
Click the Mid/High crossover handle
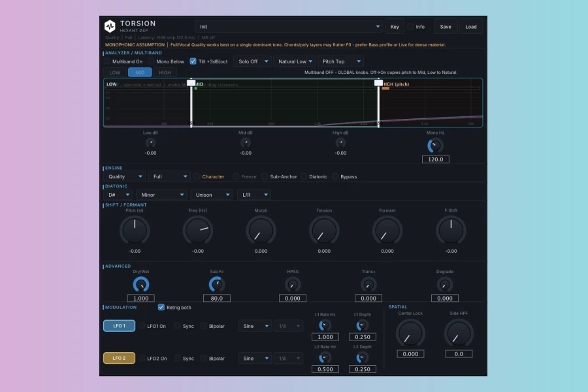click(x=378, y=82)
